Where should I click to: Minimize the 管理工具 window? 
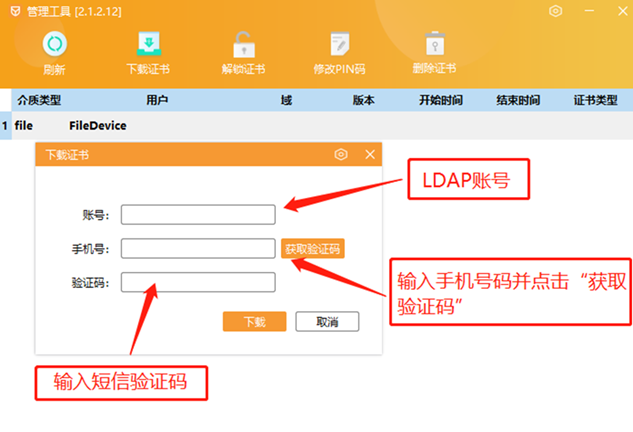589,11
